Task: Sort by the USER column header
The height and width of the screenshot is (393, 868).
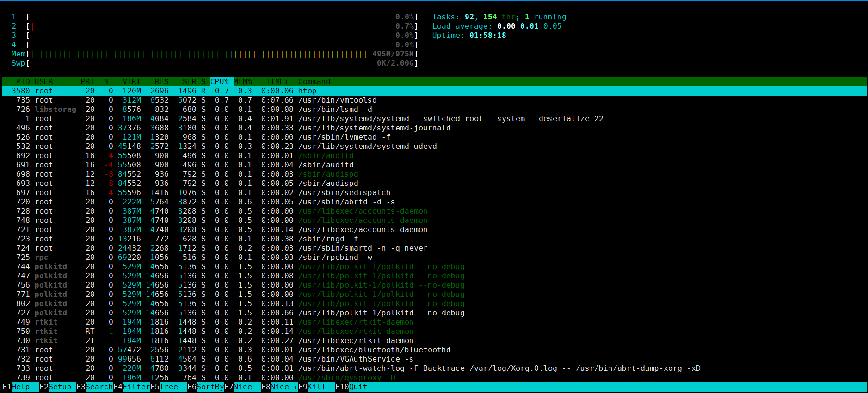Action: coord(44,82)
